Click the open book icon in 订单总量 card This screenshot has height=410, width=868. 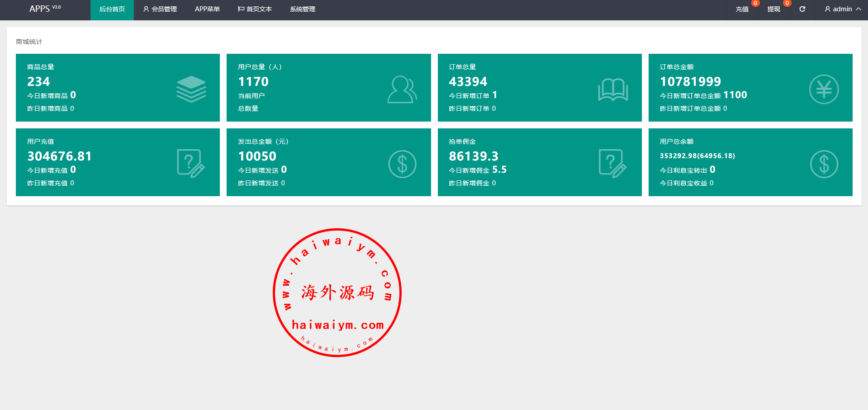click(x=613, y=90)
